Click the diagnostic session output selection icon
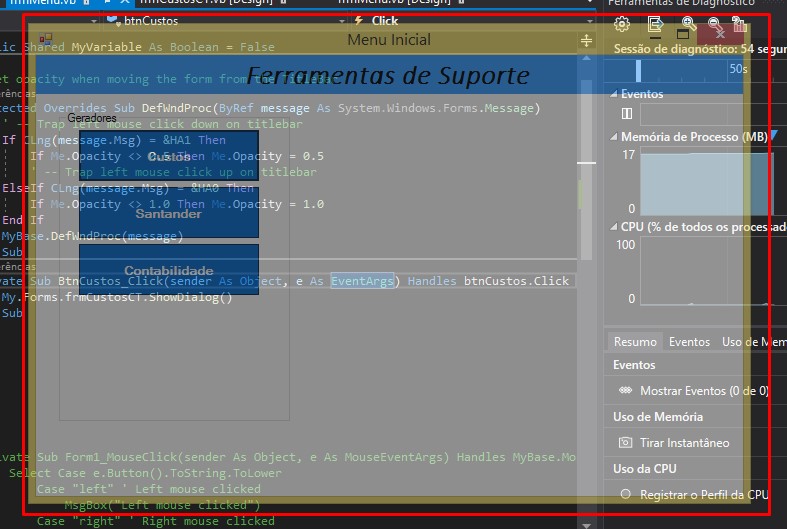 pos(655,24)
